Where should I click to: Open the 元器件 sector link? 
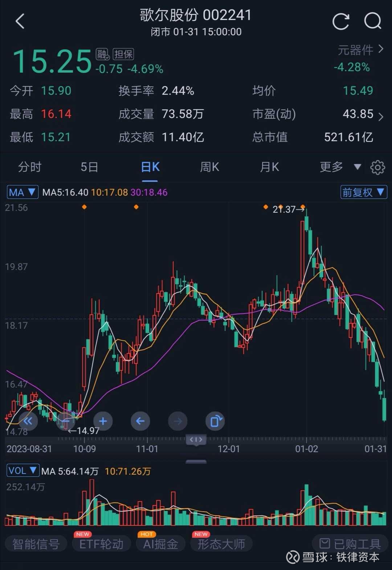pos(360,50)
